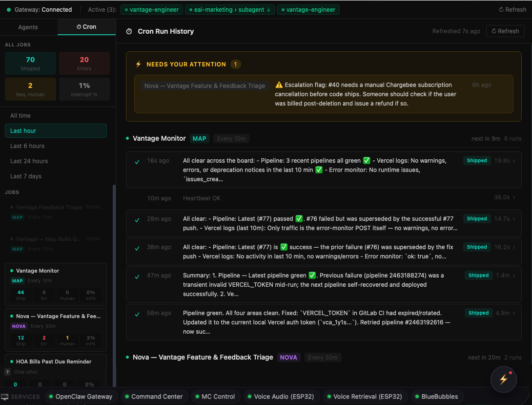
Task: Click the green Gateway status dot
Action: 9,10
